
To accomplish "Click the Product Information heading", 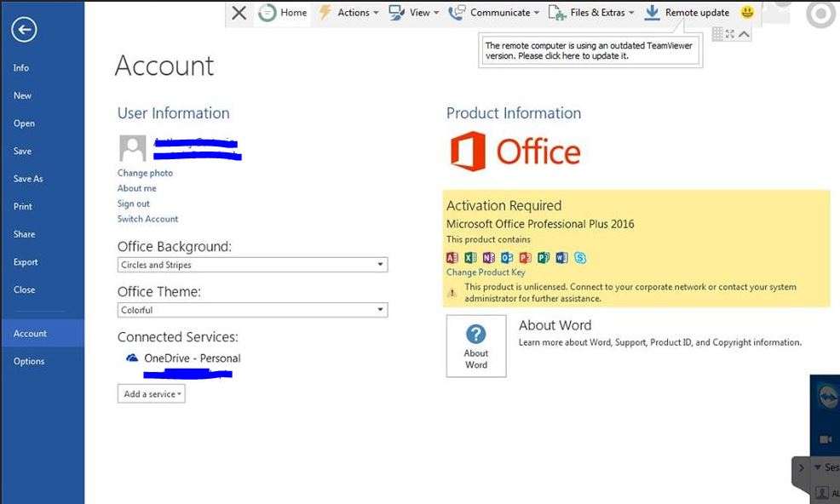I will [513, 113].
